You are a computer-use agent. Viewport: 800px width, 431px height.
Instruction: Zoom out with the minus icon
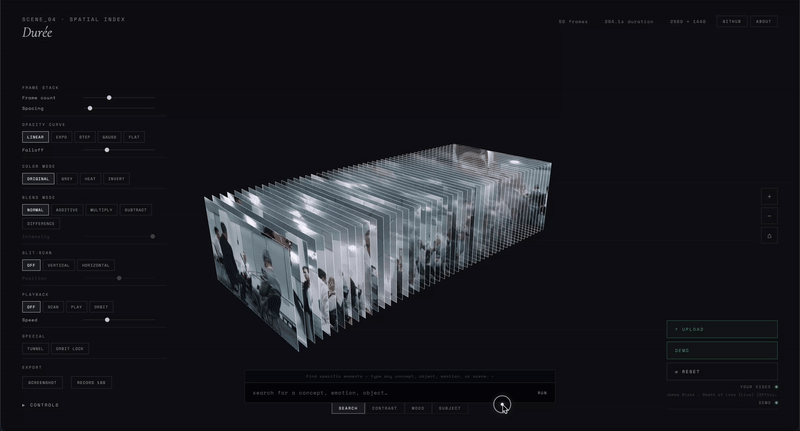[x=769, y=216]
